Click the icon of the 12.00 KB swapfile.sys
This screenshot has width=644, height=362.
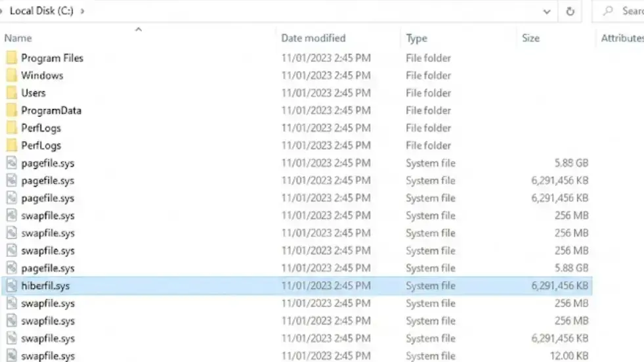12,355
